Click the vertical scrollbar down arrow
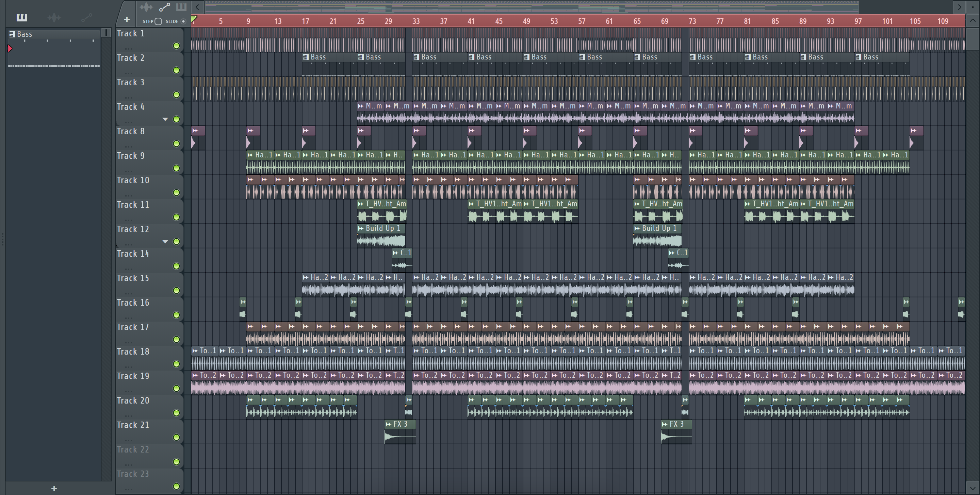Viewport: 980px width, 495px height. point(973,488)
